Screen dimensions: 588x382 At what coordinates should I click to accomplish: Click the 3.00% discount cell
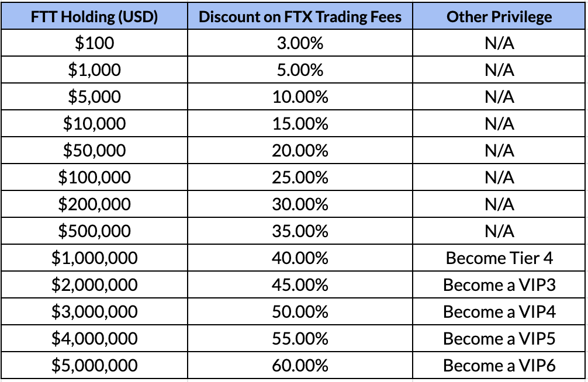(x=300, y=43)
